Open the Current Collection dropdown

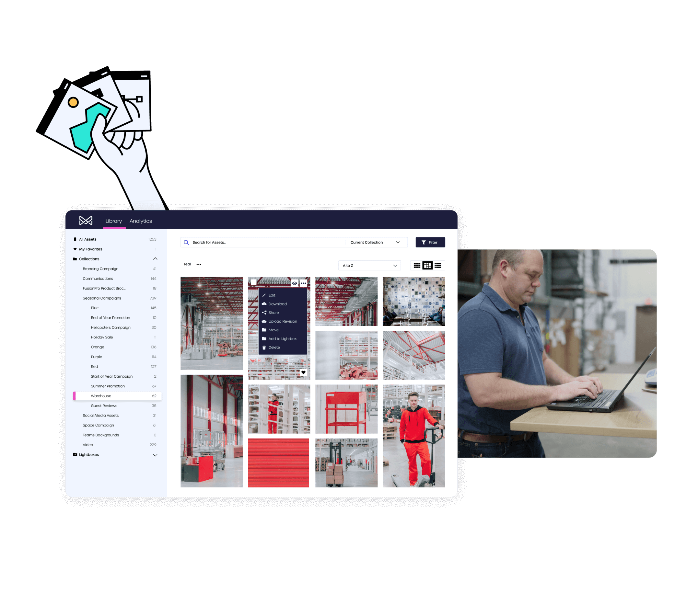pos(377,242)
